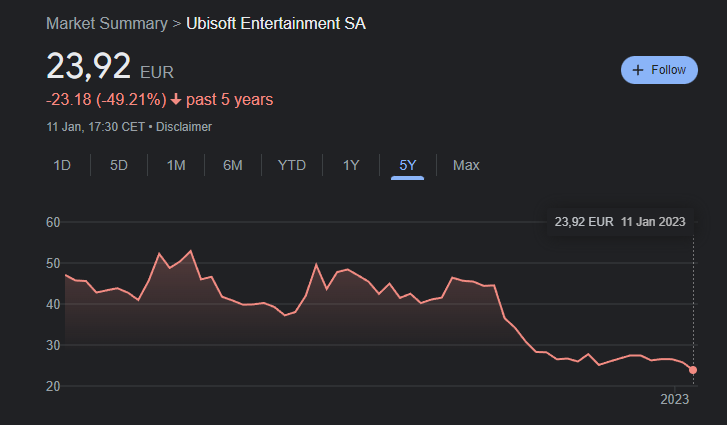The height and width of the screenshot is (425, 727).
Task: Click the 60 y-axis label
Action: 53,222
